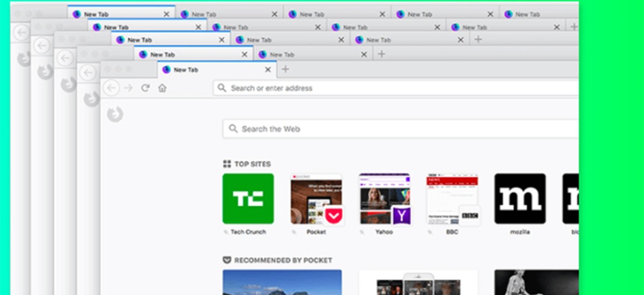The height and width of the screenshot is (295, 644).
Task: Open the Tech Crunch top site tile
Action: tap(248, 198)
